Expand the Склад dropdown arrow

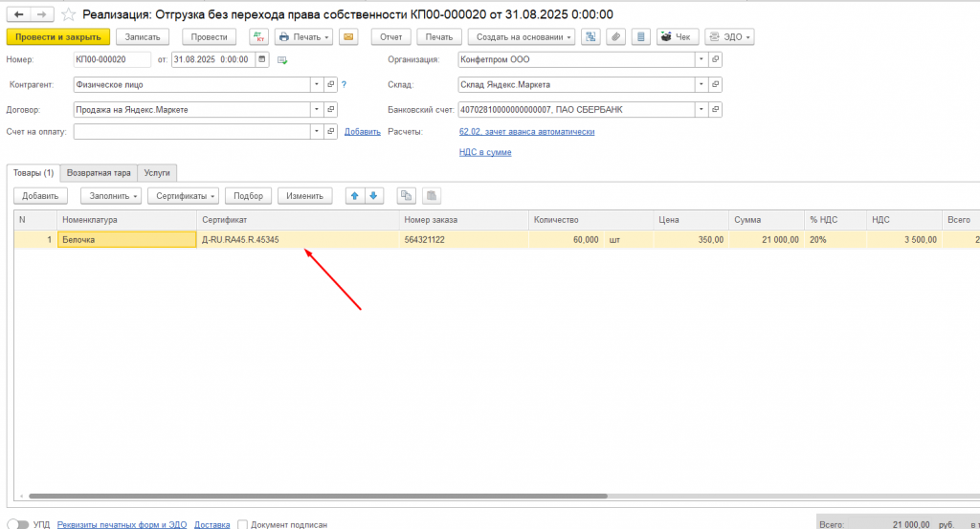tap(702, 84)
